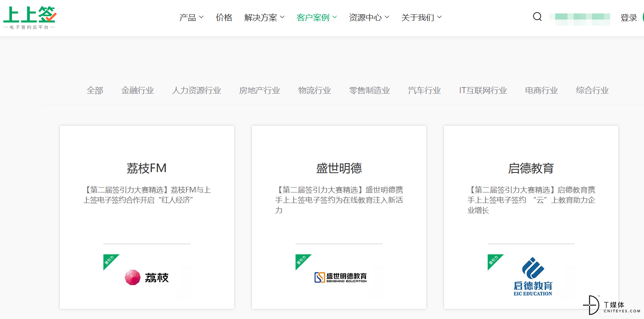Filter cases by 零售制造业
Viewport: 644px width, 319px height.
[370, 90]
